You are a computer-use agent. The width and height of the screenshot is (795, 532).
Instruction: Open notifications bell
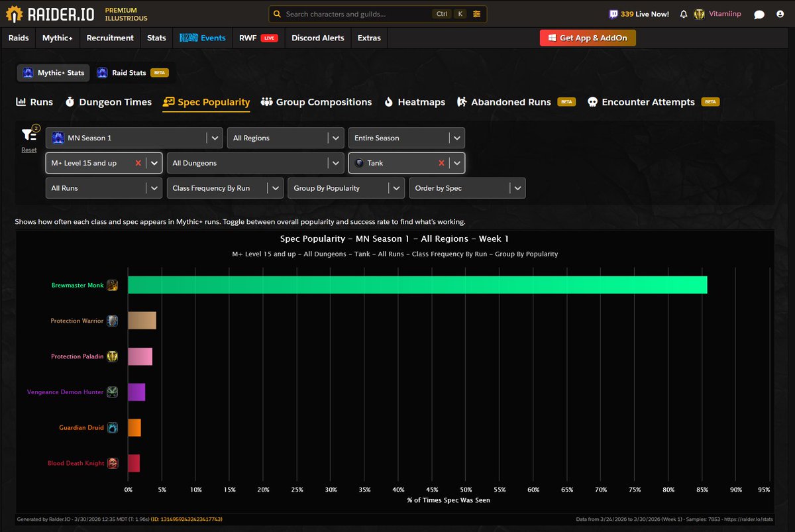click(684, 14)
